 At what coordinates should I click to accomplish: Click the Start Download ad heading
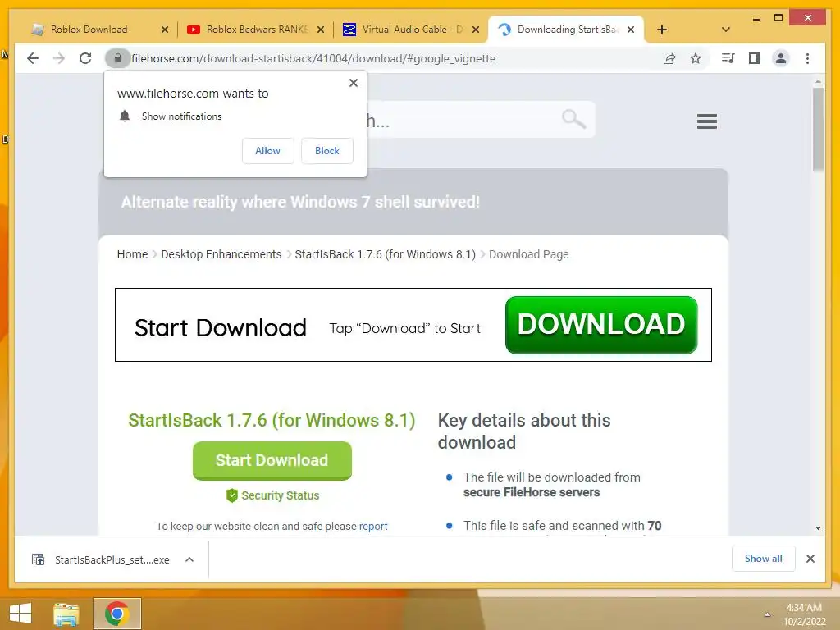[220, 327]
